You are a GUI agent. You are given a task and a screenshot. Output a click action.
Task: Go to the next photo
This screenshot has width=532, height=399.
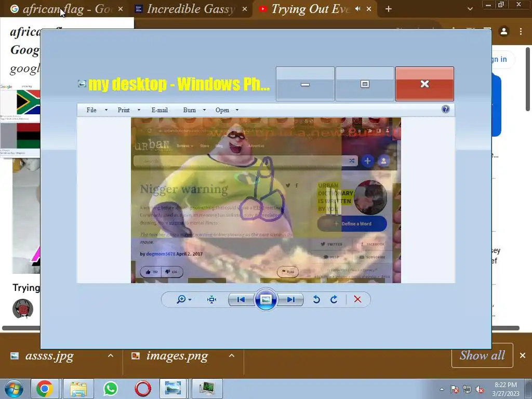[x=291, y=300]
